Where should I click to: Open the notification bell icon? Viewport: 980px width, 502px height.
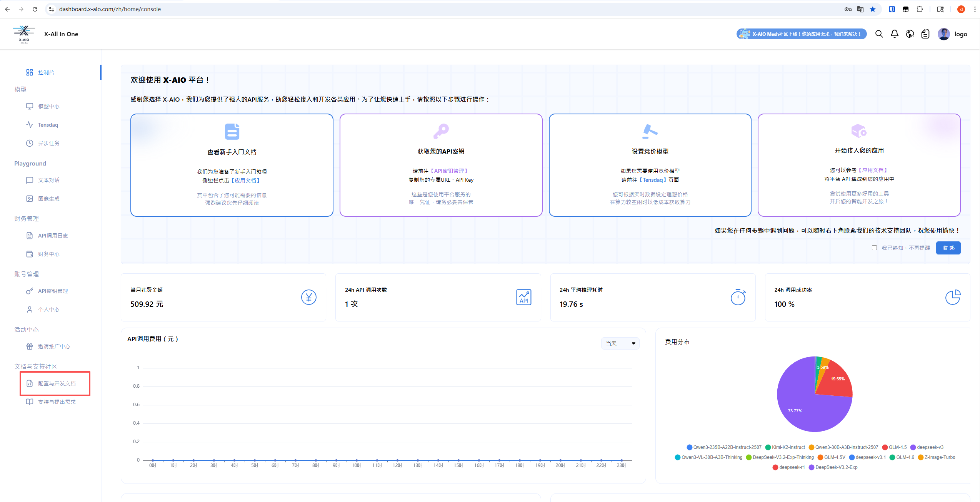[x=895, y=34]
